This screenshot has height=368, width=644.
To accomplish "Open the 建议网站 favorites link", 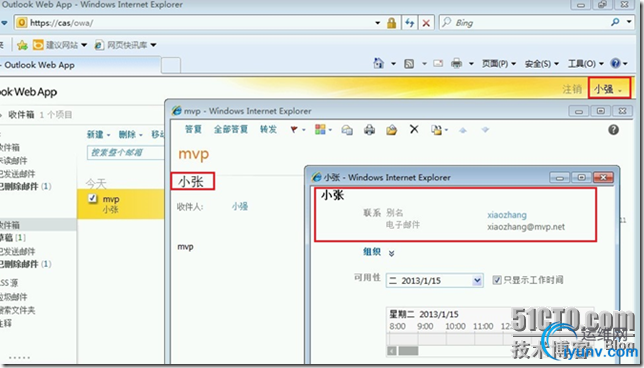I will tap(60, 45).
